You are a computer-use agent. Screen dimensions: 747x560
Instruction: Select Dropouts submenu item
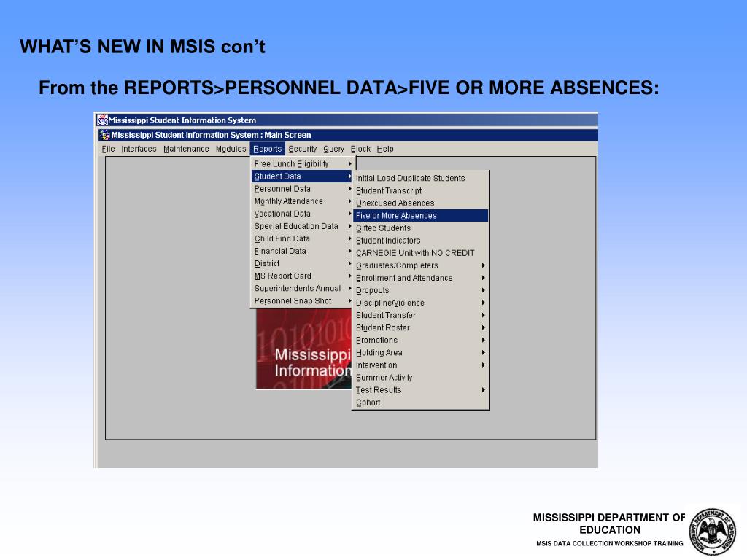(421, 290)
